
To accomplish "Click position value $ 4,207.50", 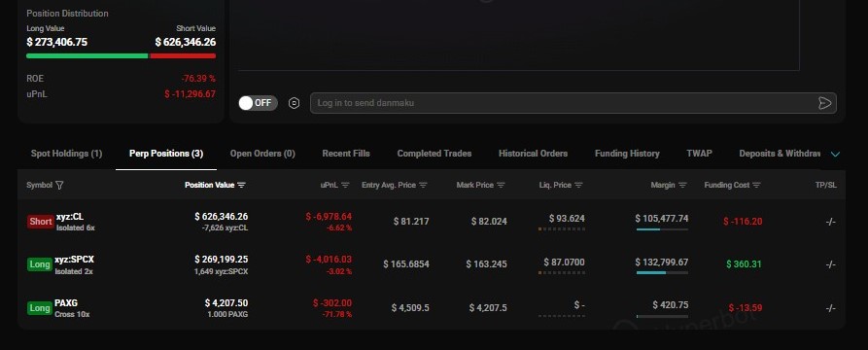I will click(226, 303).
